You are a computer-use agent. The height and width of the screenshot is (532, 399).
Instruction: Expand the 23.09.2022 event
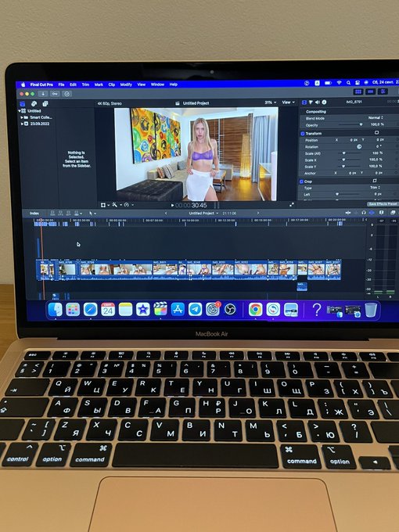coord(22,124)
